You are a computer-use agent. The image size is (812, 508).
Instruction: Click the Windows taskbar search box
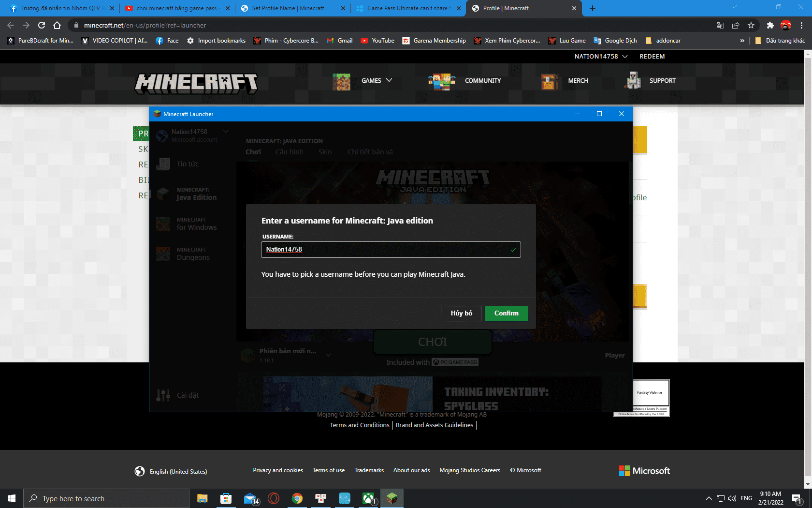coord(106,498)
